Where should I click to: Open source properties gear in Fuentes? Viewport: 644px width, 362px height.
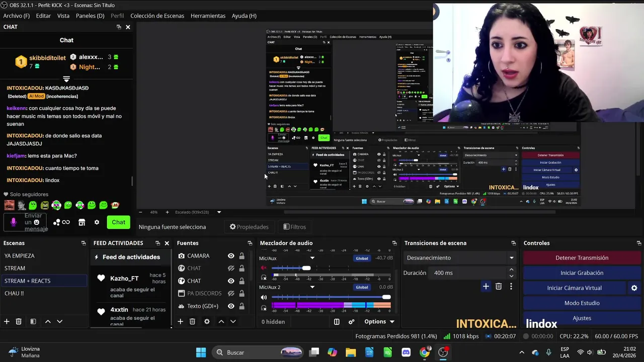click(207, 321)
